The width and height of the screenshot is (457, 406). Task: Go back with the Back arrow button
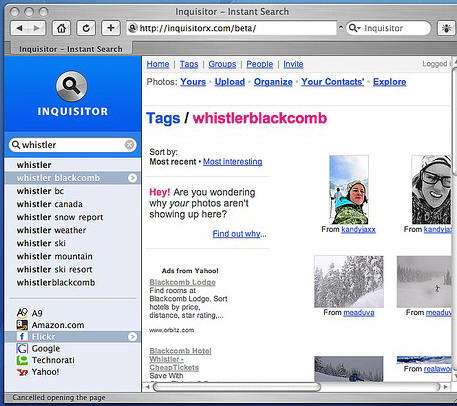click(20, 28)
